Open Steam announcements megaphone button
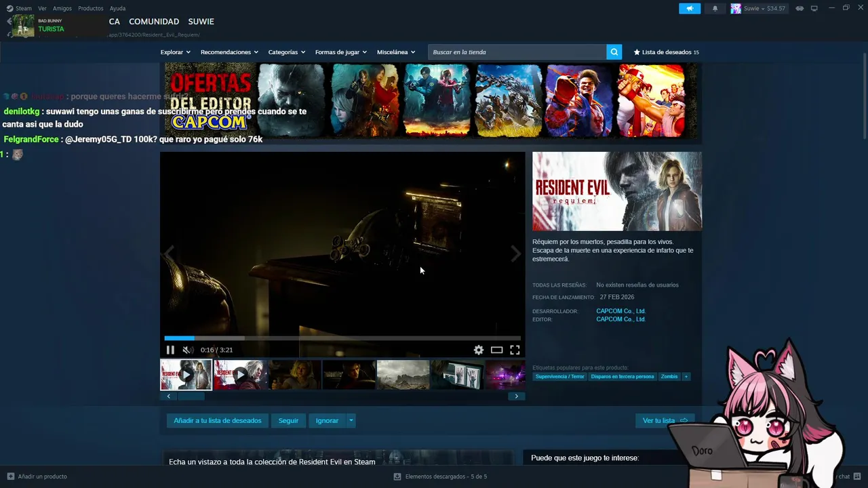This screenshot has height=488, width=868. (x=690, y=8)
